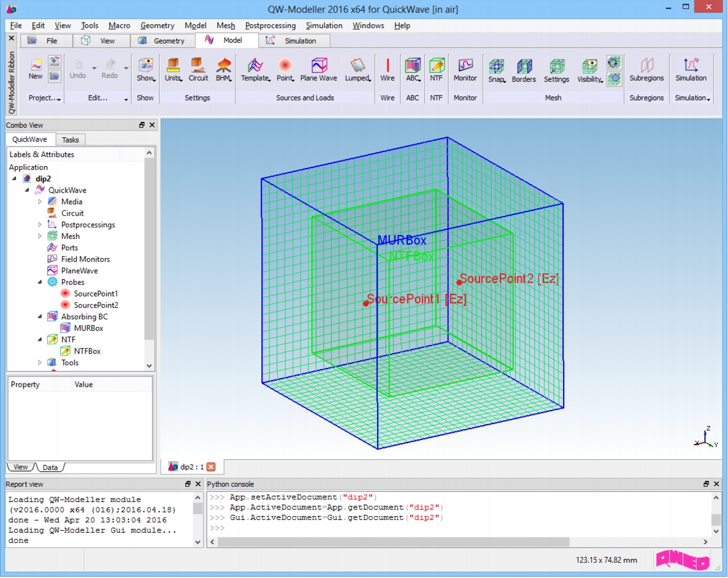This screenshot has width=728, height=578.
Task: Select the Lumped element tool
Action: 358,70
